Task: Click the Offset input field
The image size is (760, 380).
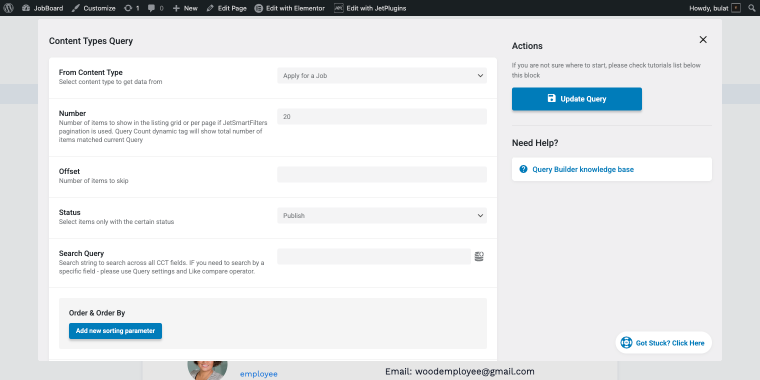Action: 382,174
